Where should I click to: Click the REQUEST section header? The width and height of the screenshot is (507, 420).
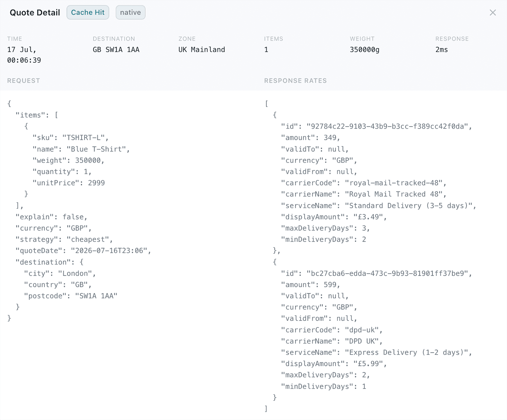24,81
